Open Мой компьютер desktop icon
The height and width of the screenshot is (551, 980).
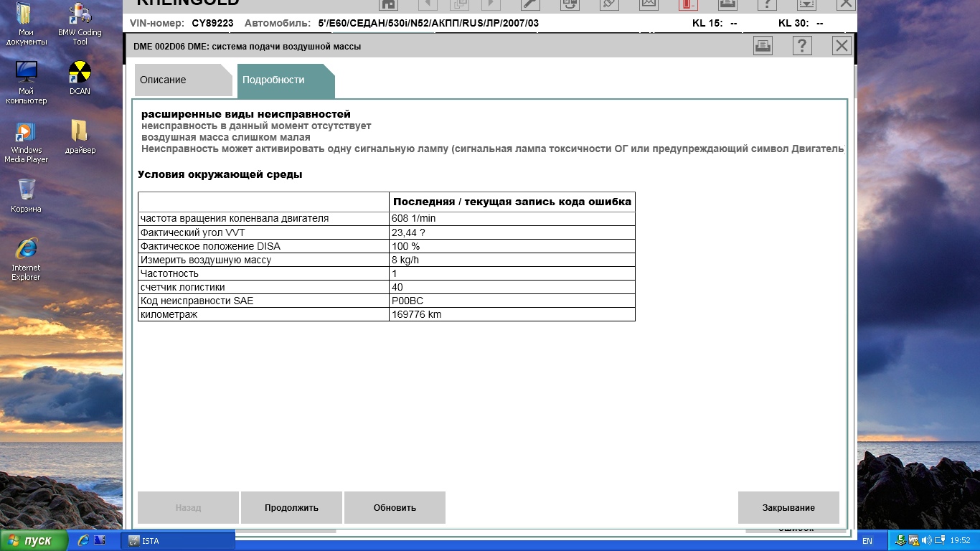coord(26,83)
